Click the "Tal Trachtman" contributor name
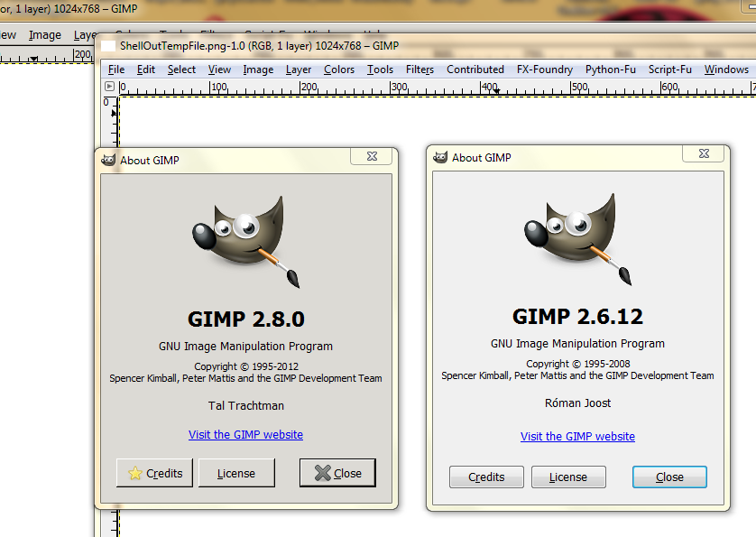Image resolution: width=756 pixels, height=537 pixels. 246,406
